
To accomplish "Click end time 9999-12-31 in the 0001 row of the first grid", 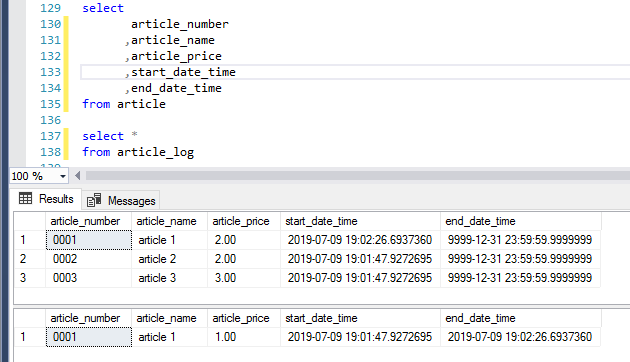I will click(521, 240).
